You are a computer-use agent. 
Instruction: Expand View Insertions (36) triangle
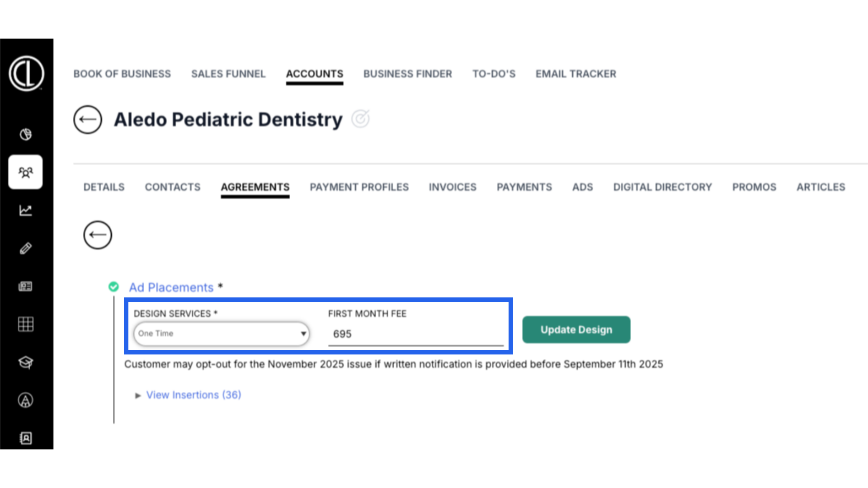(x=138, y=396)
